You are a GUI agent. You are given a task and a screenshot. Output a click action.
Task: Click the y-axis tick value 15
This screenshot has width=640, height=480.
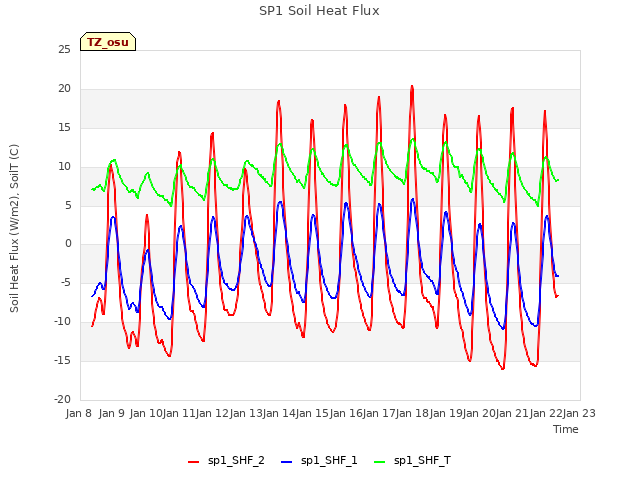[64, 128]
